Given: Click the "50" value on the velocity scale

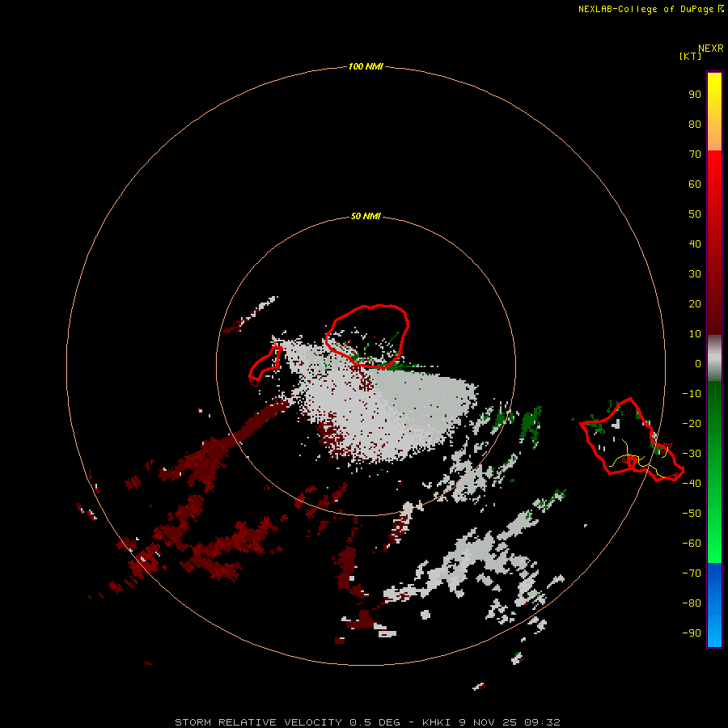Looking at the screenshot, I should 695,214.
